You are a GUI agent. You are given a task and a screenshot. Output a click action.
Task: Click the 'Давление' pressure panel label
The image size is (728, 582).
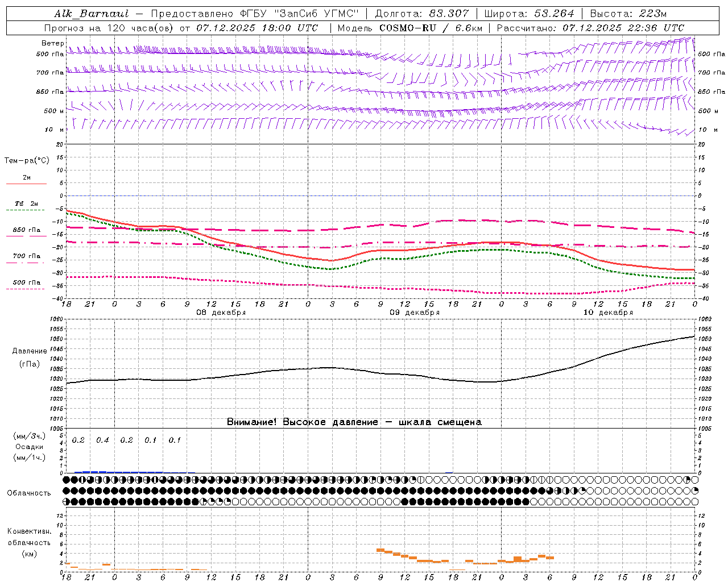[x=30, y=351]
